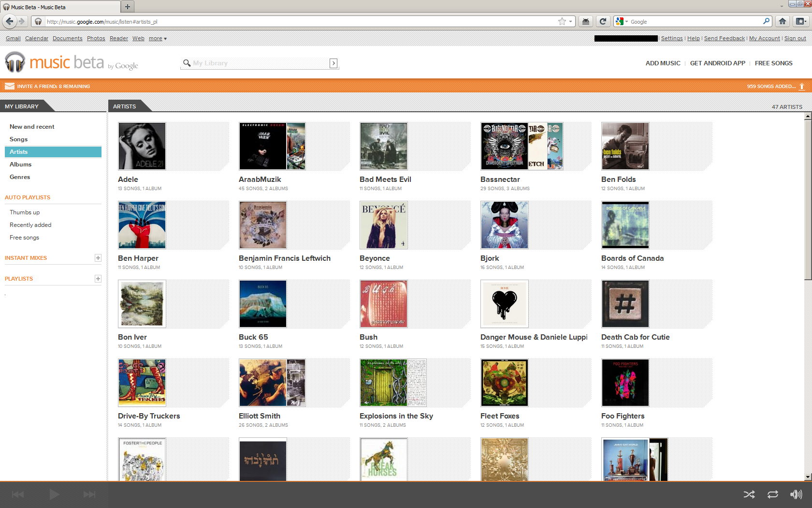Submit library search with the arrow button
This screenshot has width=812, height=508.
tap(333, 63)
